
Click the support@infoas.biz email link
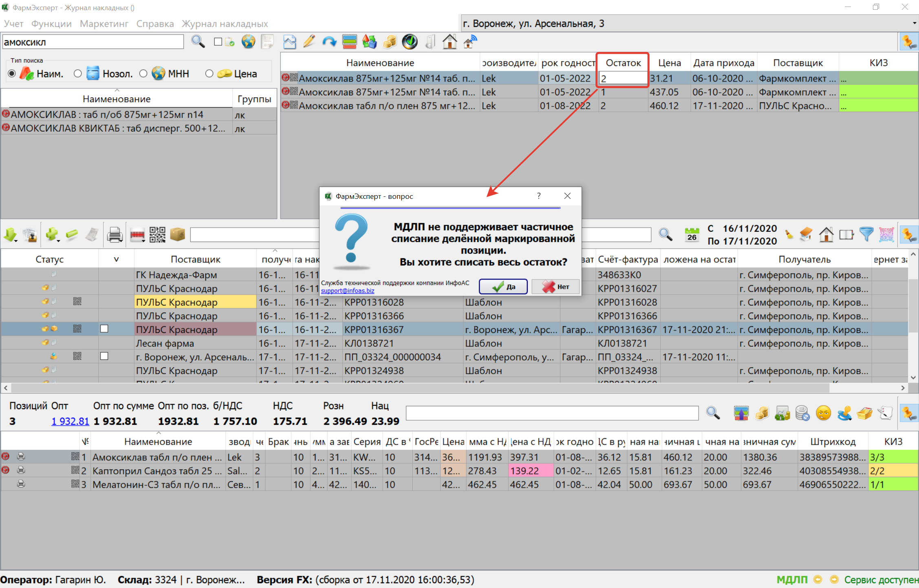click(x=347, y=291)
